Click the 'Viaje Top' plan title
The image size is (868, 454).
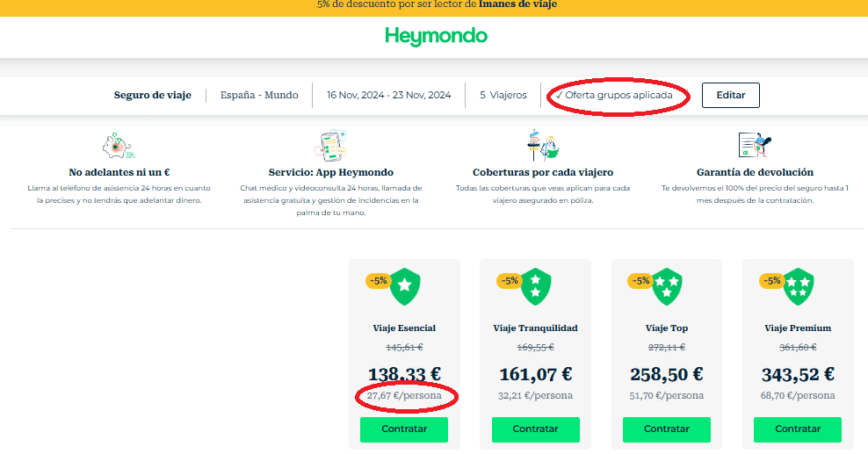point(667,328)
